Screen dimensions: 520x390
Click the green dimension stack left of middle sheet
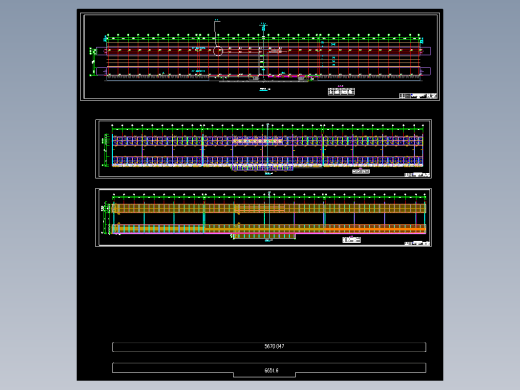pos(106,150)
